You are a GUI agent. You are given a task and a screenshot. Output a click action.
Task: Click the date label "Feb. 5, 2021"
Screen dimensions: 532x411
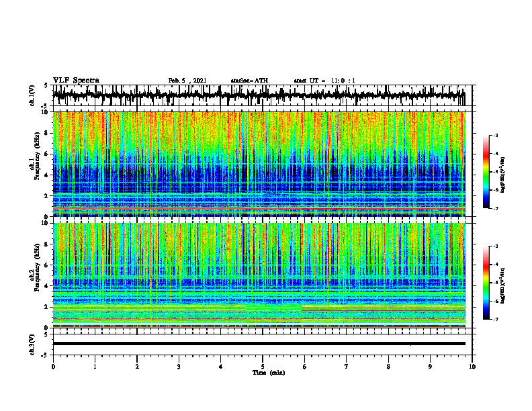pyautogui.click(x=187, y=81)
